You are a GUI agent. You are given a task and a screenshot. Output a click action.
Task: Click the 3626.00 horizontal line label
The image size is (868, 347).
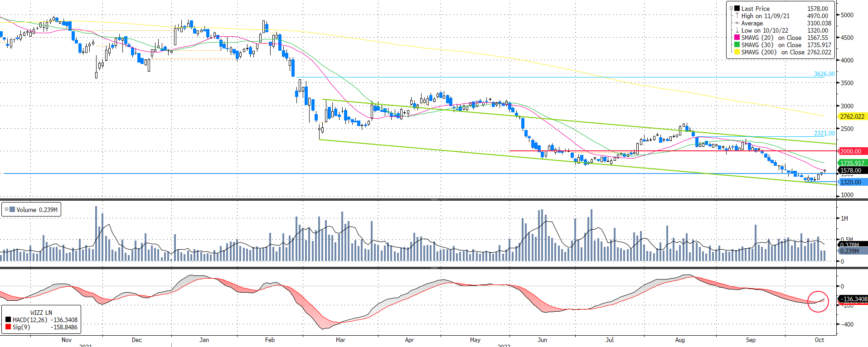[x=824, y=74]
